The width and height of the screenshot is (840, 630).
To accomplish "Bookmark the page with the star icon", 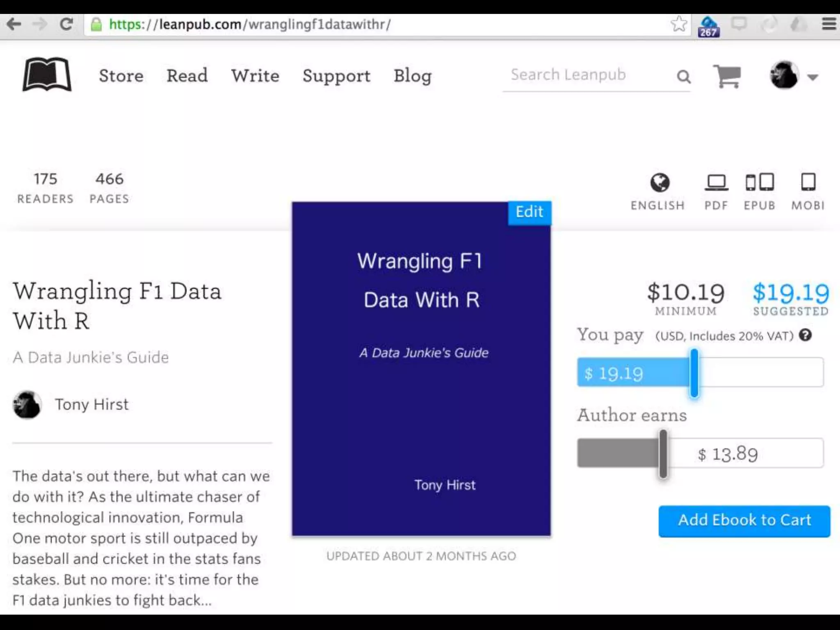I will [679, 24].
